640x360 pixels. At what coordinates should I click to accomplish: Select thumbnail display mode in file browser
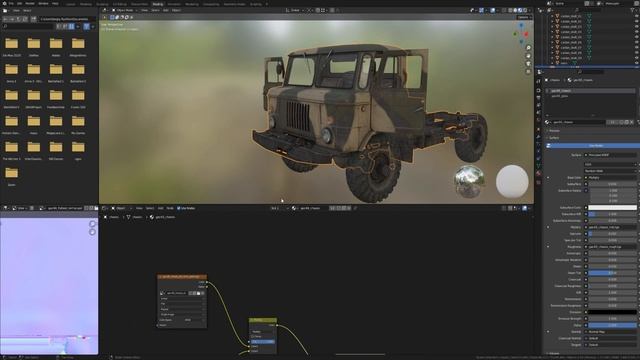point(71,26)
